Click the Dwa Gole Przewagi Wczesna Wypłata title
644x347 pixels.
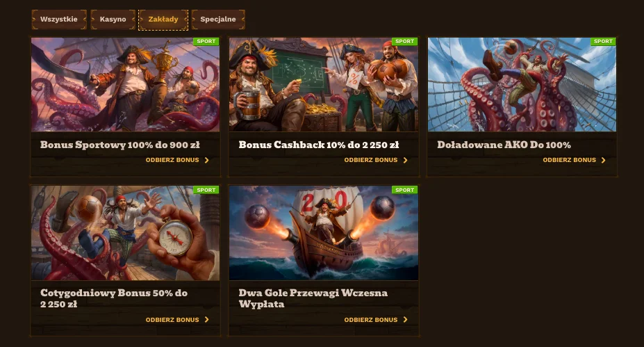click(x=313, y=298)
